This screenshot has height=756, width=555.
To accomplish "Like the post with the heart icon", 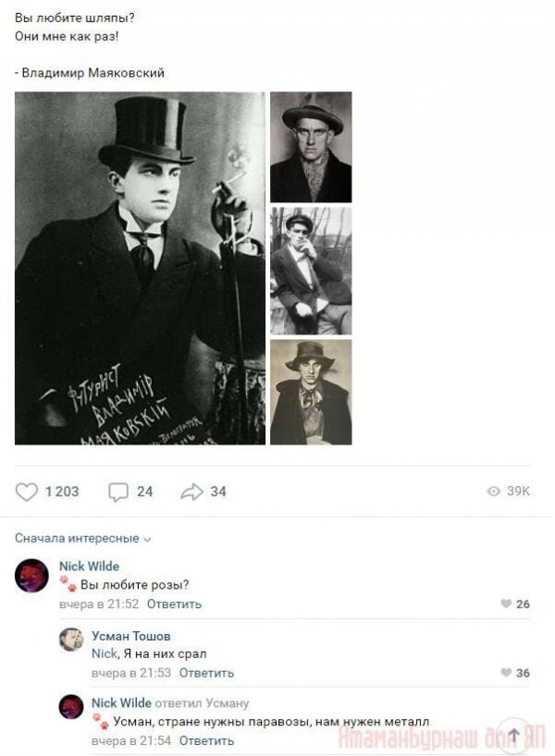I will pyautogui.click(x=28, y=492).
